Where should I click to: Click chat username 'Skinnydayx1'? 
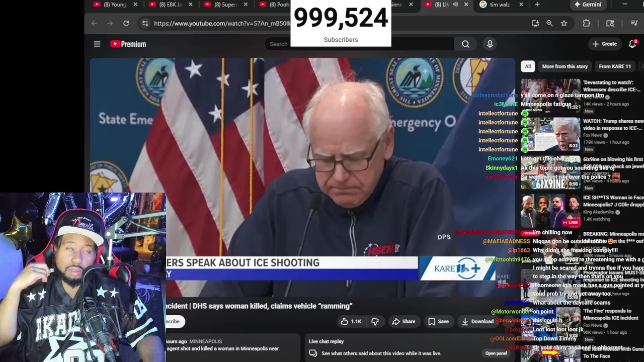(x=501, y=168)
